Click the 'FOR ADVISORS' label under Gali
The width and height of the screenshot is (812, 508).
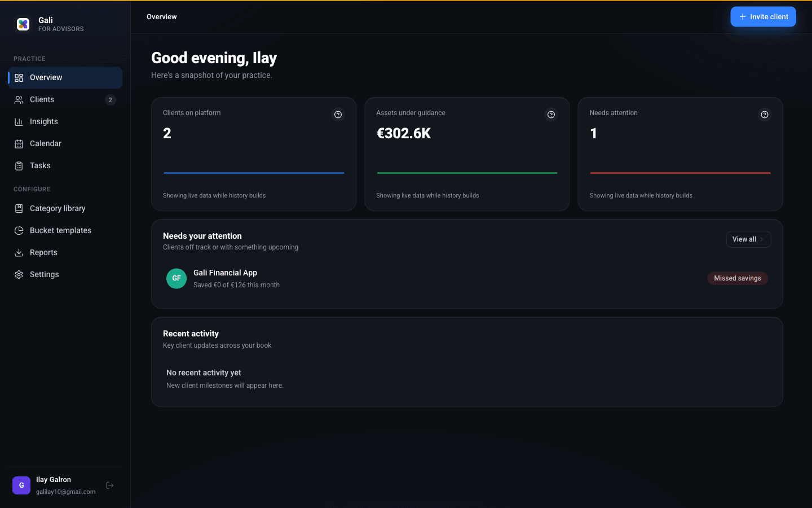pos(61,29)
